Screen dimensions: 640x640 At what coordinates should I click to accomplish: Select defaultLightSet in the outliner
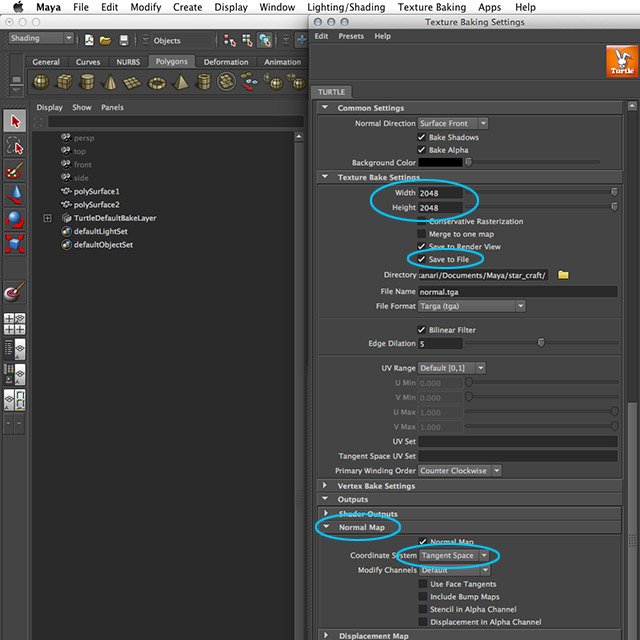click(100, 231)
